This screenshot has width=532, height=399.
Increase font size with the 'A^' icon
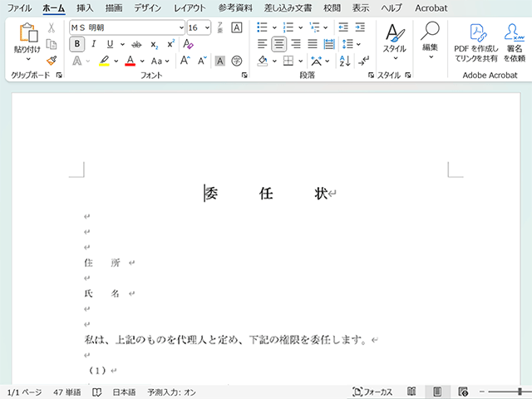coord(185,61)
